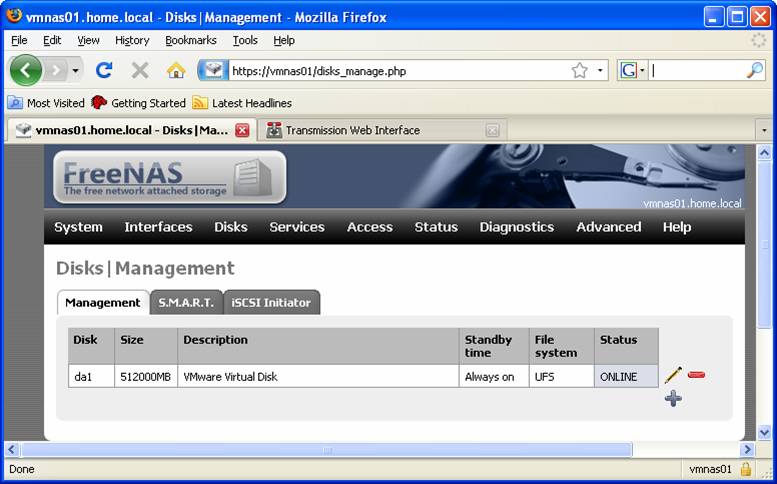The image size is (777, 484).
Task: Reload the page with the refresh icon
Action: point(104,71)
